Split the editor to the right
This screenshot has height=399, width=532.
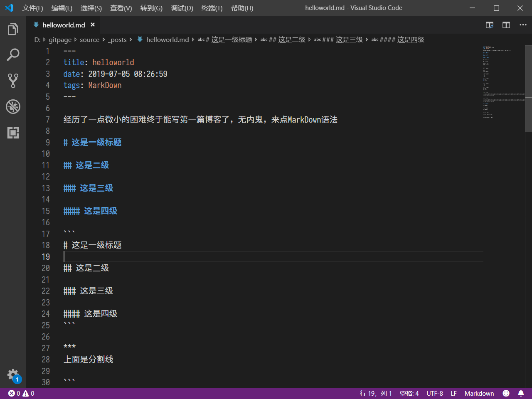pyautogui.click(x=506, y=25)
